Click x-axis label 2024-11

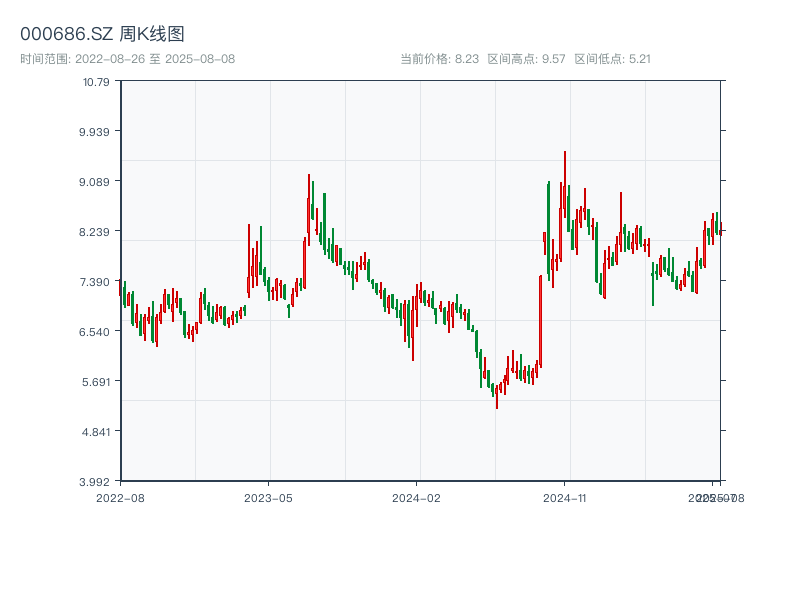pos(565,498)
